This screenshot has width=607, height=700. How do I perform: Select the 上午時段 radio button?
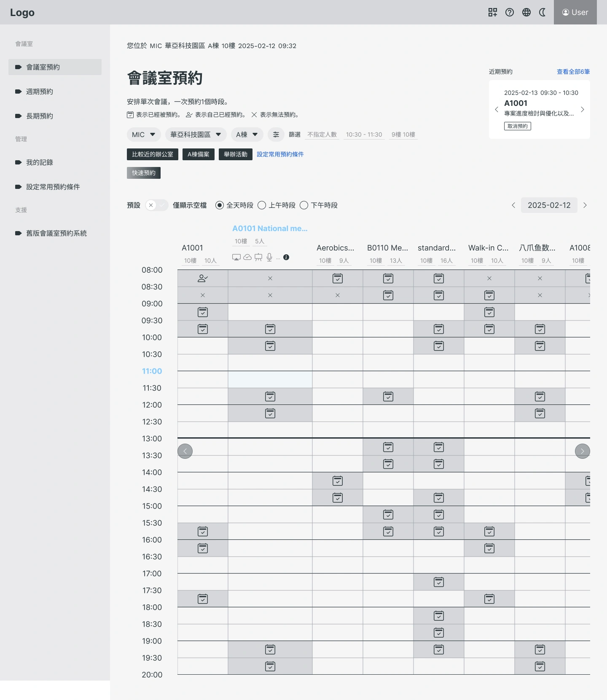point(262,205)
